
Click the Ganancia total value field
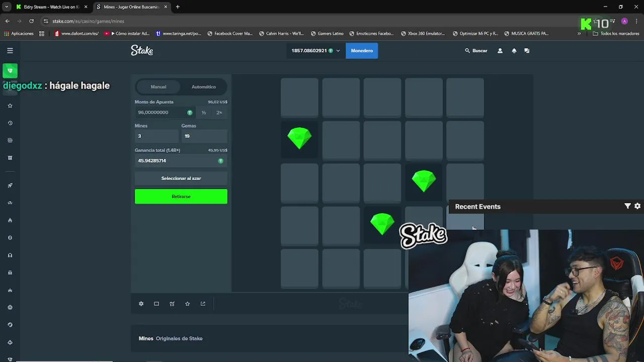coord(181,161)
